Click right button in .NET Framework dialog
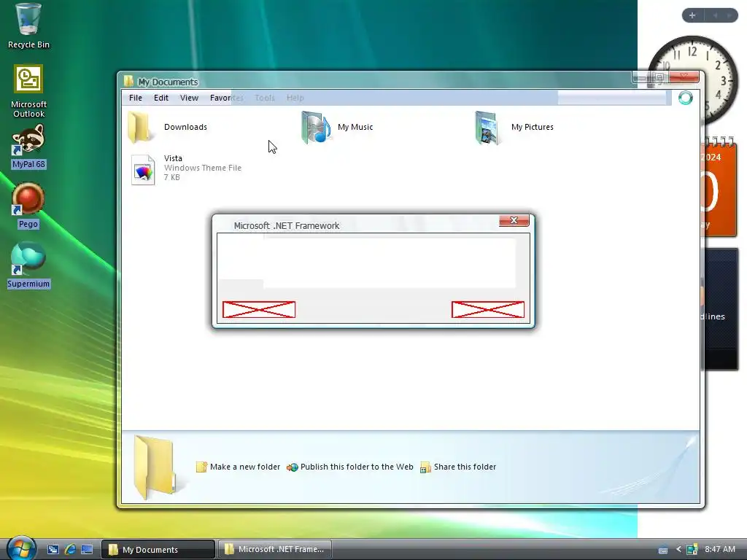Viewport: 747px width, 560px height. click(488, 309)
